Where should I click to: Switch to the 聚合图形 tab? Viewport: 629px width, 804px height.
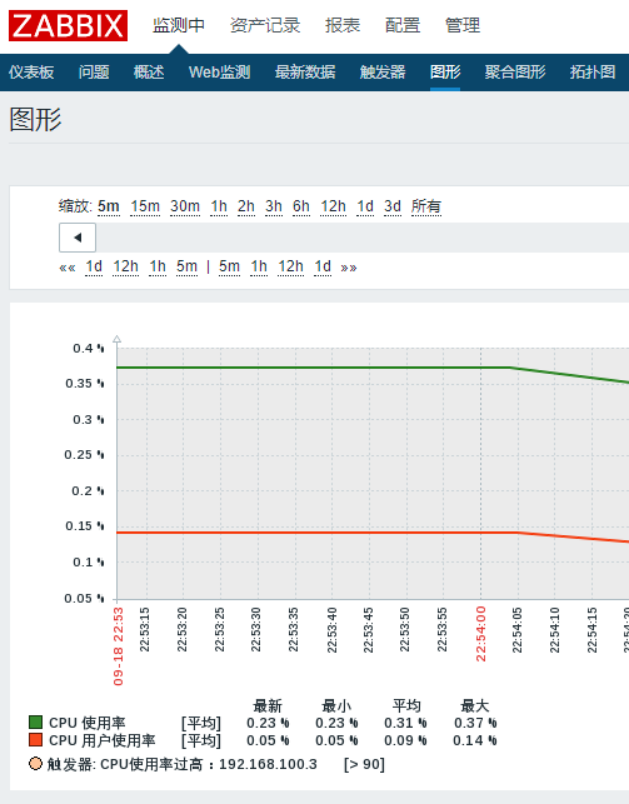pyautogui.click(x=515, y=72)
